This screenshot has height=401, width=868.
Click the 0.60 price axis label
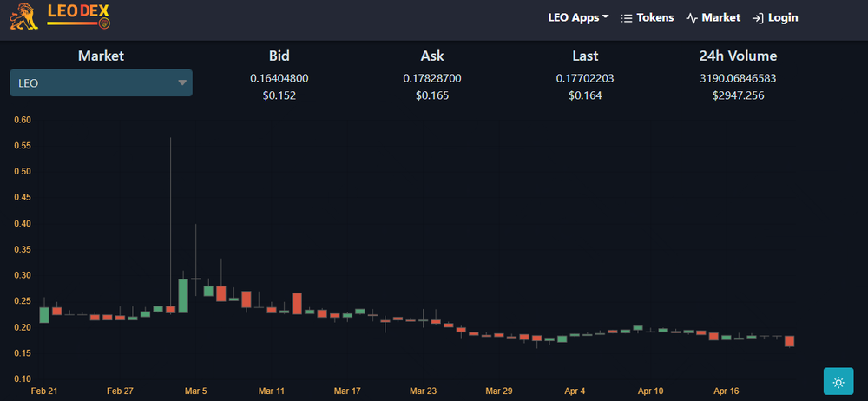pyautogui.click(x=22, y=120)
